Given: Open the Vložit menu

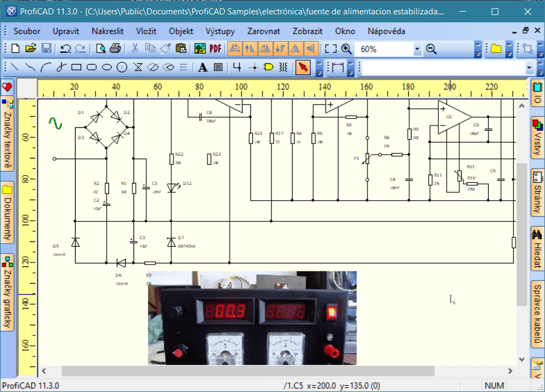Looking at the screenshot, I should [146, 31].
